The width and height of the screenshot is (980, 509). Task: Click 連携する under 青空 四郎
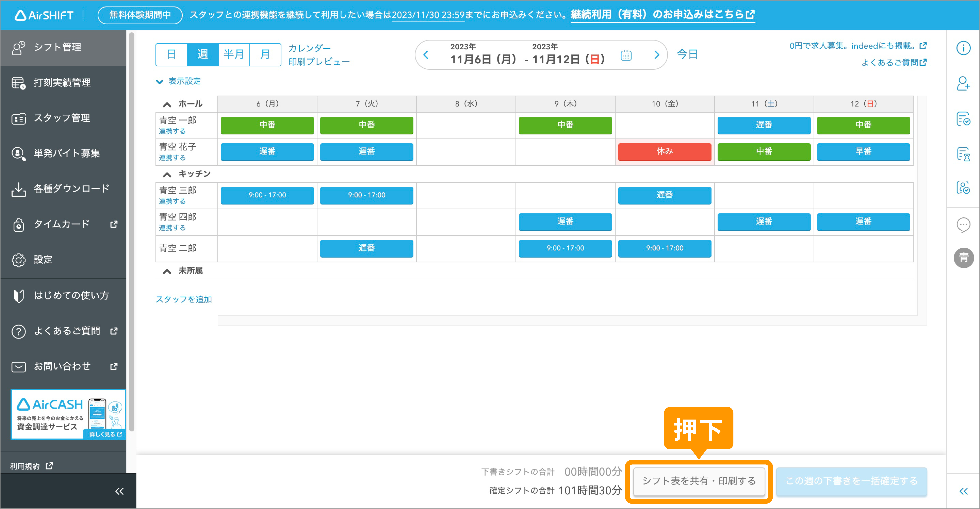pyautogui.click(x=172, y=228)
